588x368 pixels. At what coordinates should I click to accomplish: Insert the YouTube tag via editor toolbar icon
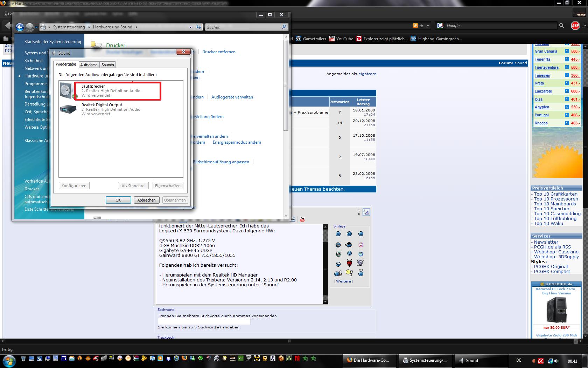[x=302, y=219]
